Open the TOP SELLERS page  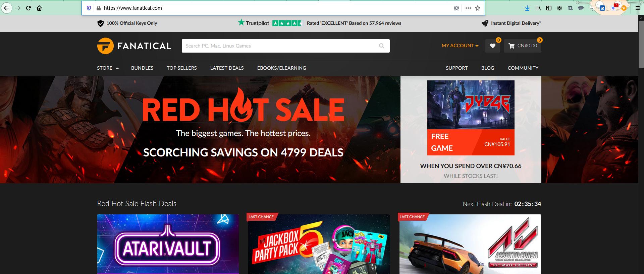point(182,68)
